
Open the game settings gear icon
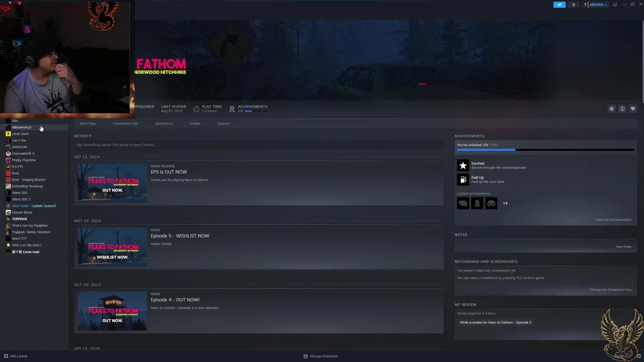coord(612,109)
